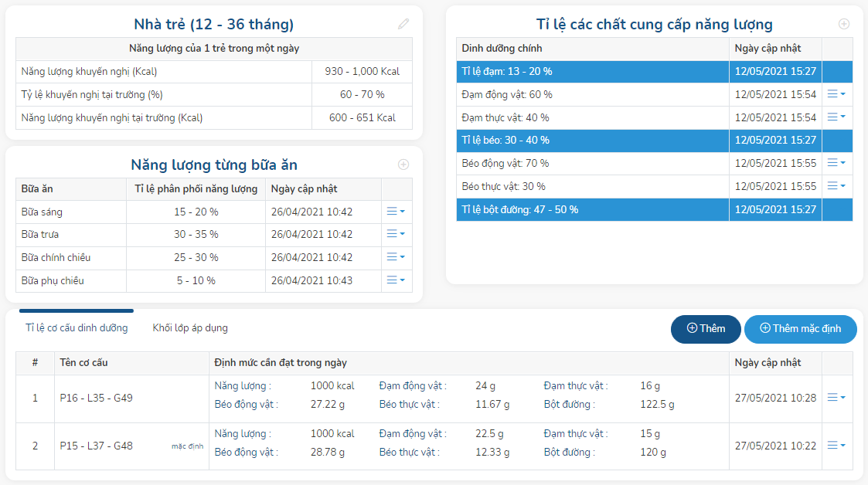
Task: Click the pencil edit icon for Nhà trẻ
Action: 403,23
